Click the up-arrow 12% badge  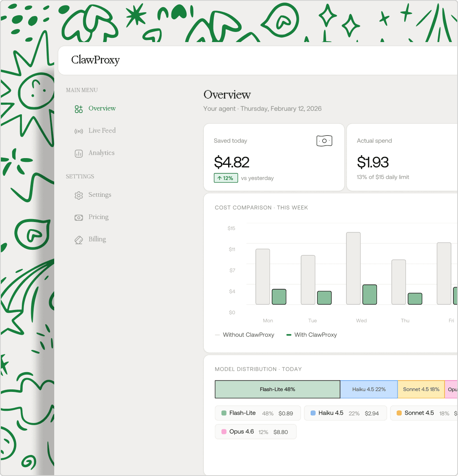click(226, 178)
